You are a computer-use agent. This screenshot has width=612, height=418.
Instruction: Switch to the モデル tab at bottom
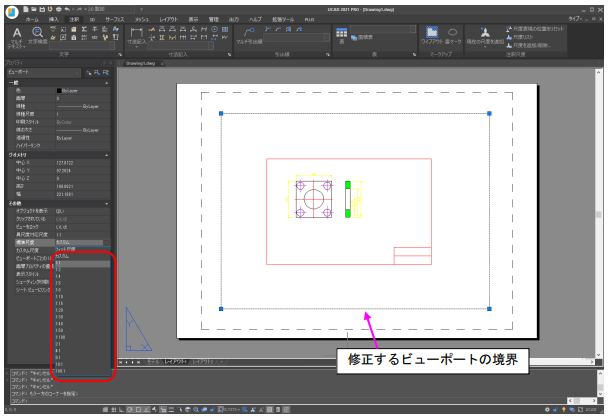[154, 360]
